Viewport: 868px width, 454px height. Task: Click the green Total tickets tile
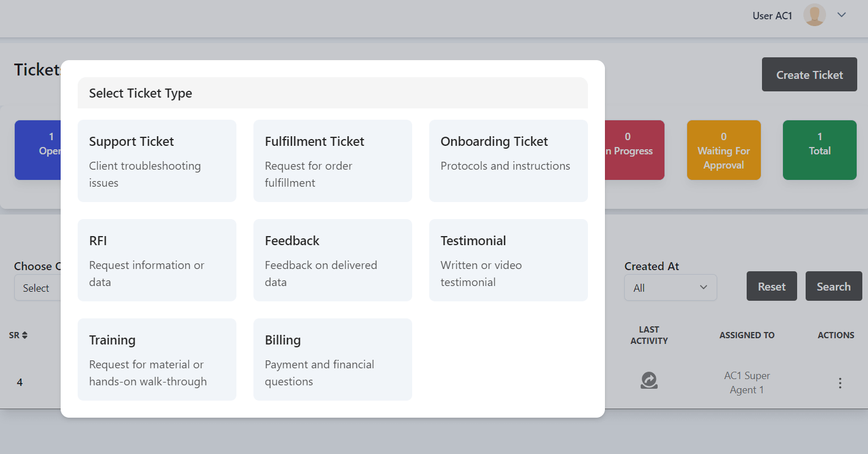coord(819,150)
